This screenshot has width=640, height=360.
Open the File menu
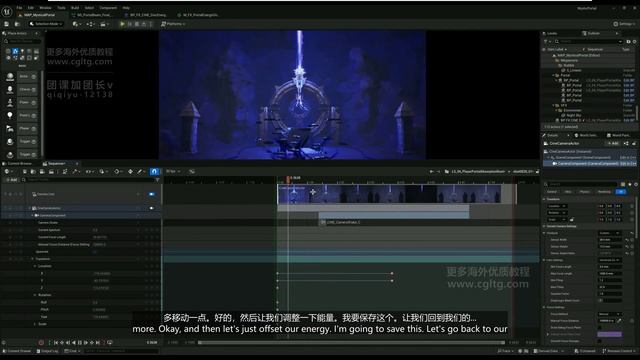[x=19, y=8]
